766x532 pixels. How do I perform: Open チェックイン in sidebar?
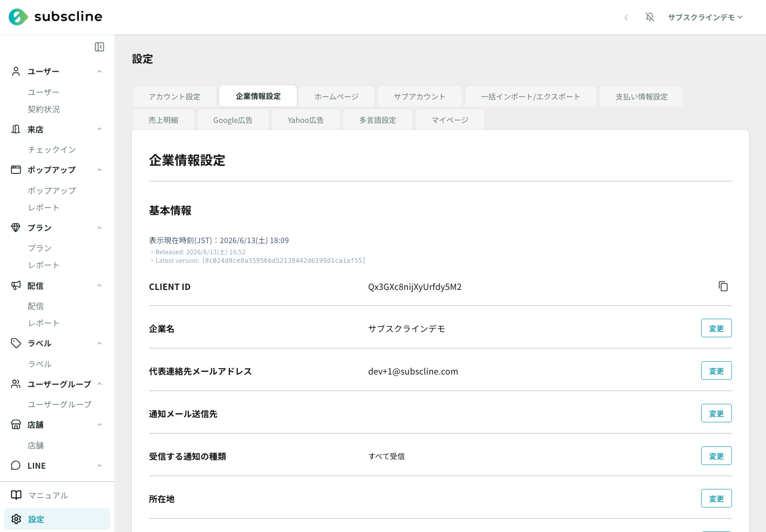52,149
